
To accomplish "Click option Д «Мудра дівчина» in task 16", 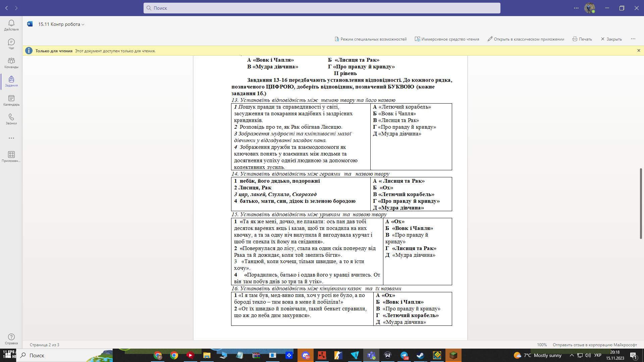I will tap(401, 322).
